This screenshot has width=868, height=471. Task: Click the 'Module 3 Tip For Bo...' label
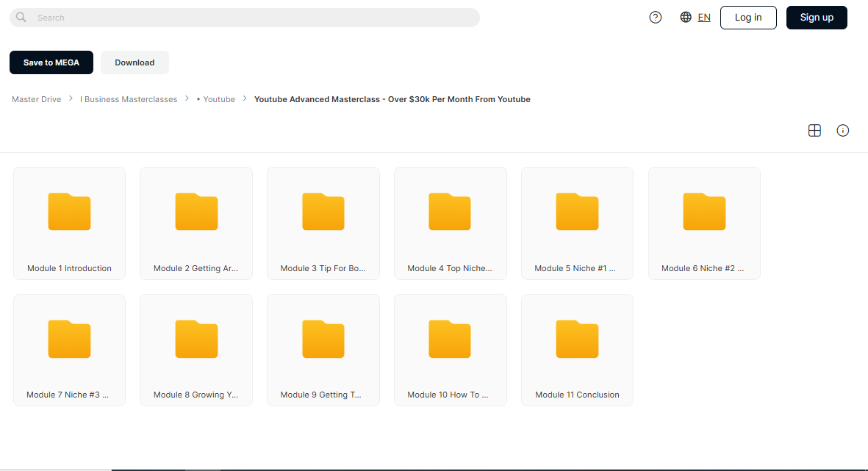tap(323, 268)
